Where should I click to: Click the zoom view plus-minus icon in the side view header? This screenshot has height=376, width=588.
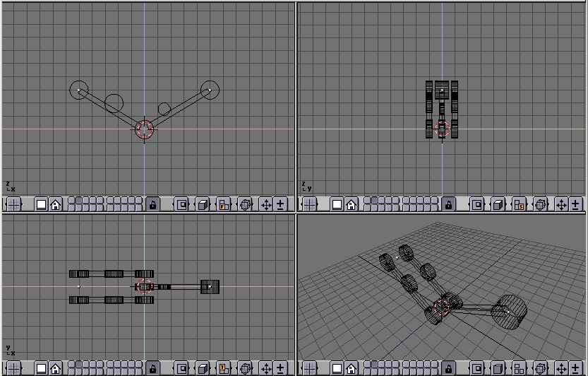(577, 204)
